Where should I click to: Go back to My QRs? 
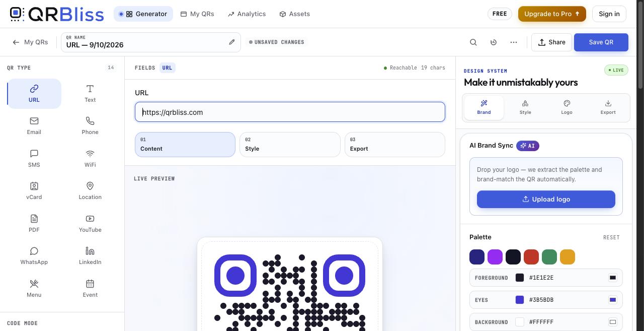click(31, 42)
